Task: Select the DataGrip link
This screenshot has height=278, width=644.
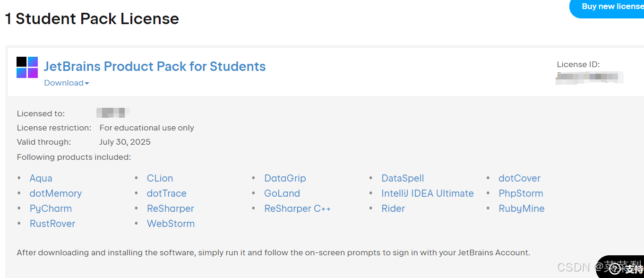Action: pos(285,178)
